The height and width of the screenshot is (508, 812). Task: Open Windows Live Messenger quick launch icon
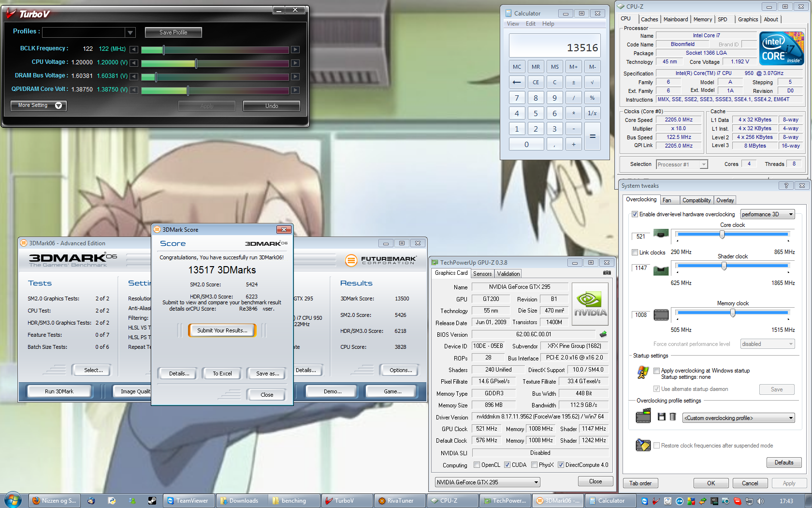pyautogui.click(x=132, y=501)
